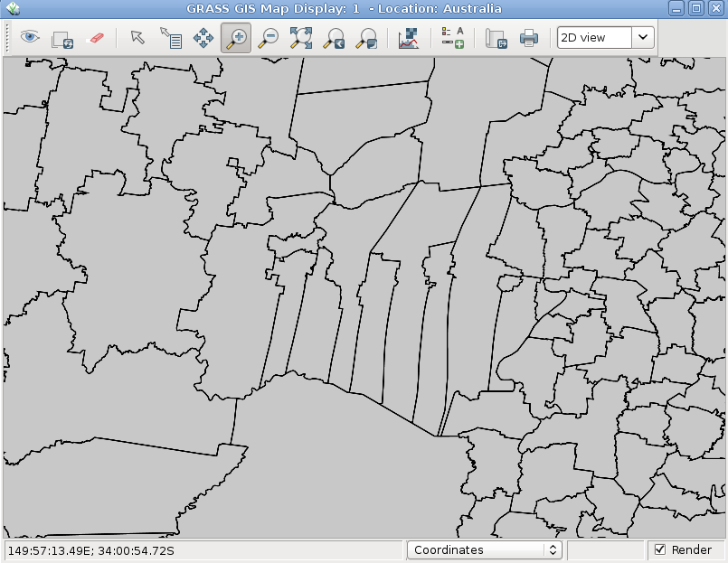728x563 pixels.
Task: Save the display to a graphic file
Action: point(496,38)
